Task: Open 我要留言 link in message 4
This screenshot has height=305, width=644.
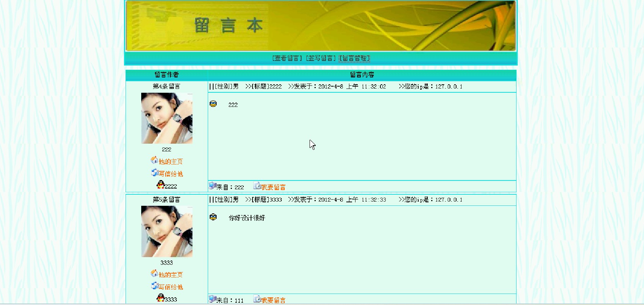Action: click(x=273, y=187)
